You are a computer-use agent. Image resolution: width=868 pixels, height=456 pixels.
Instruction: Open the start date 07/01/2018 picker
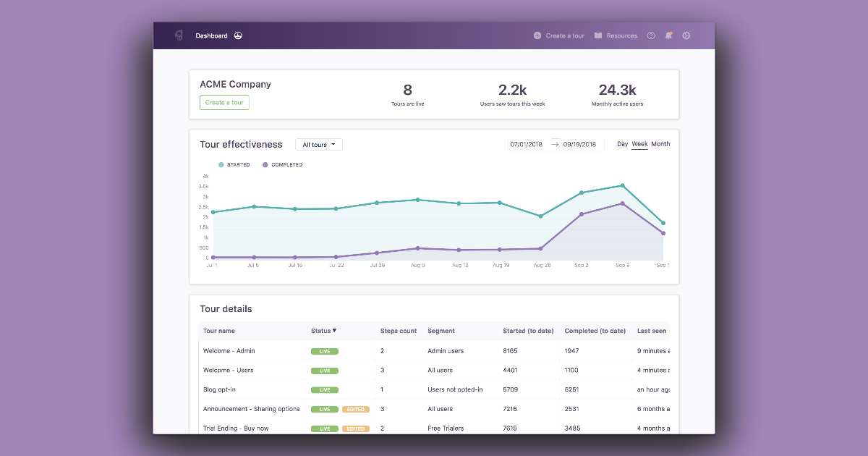pos(526,145)
